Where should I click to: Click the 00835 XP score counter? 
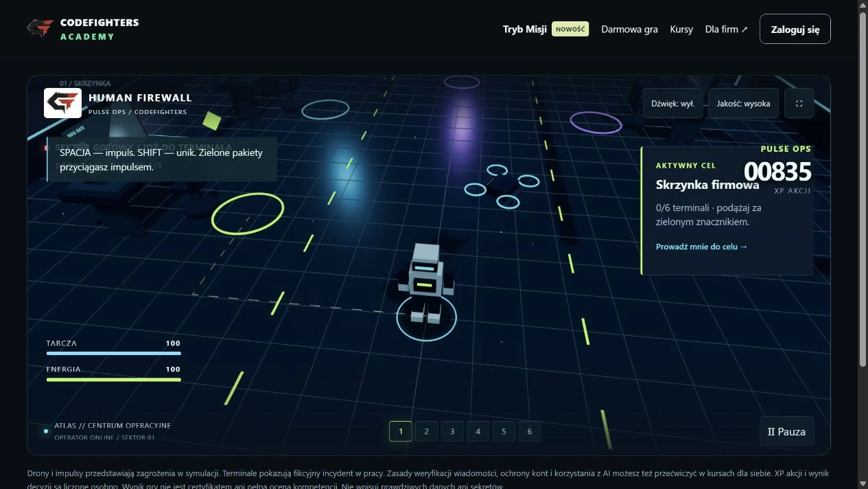click(777, 172)
